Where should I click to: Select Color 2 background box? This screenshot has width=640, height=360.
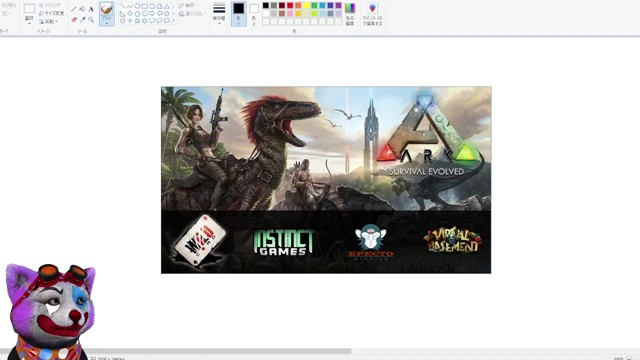253,13
